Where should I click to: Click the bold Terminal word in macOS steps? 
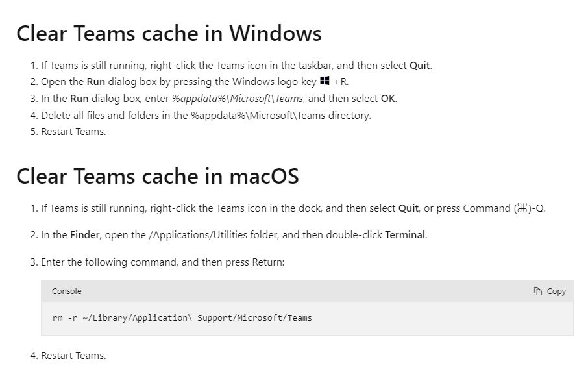click(x=405, y=235)
